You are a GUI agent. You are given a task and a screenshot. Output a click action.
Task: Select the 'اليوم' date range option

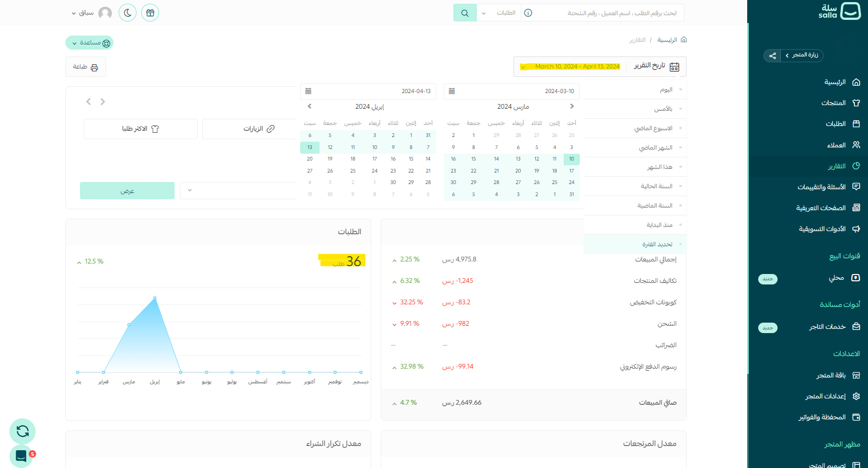coord(666,90)
